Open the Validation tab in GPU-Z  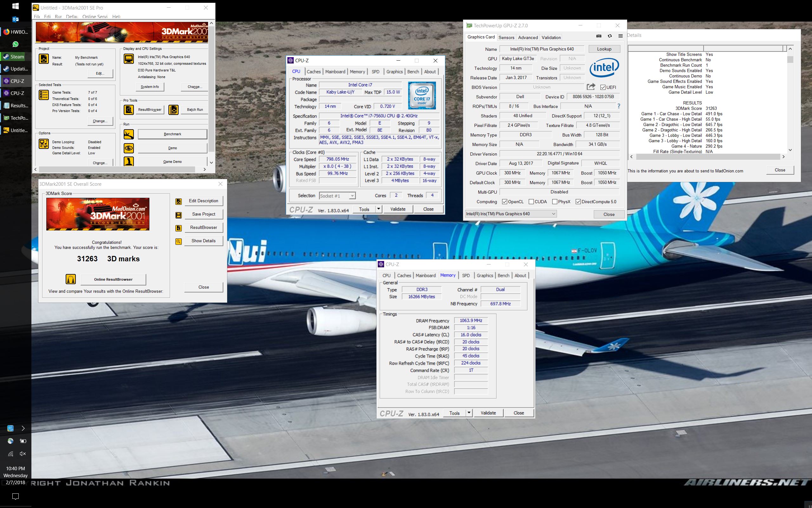[551, 37]
